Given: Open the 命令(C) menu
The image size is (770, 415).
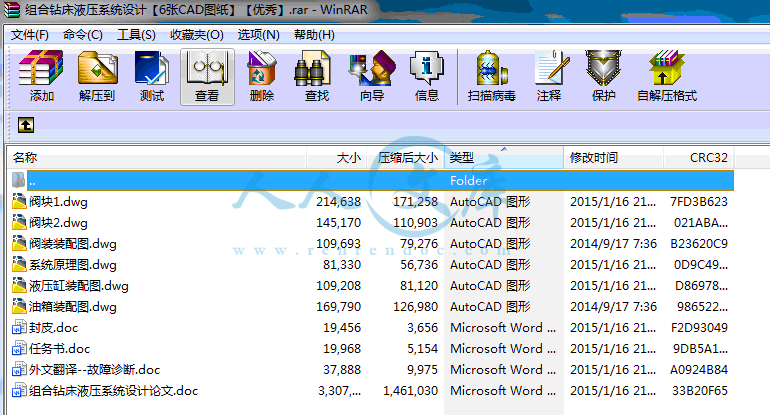Looking at the screenshot, I should pos(82,35).
